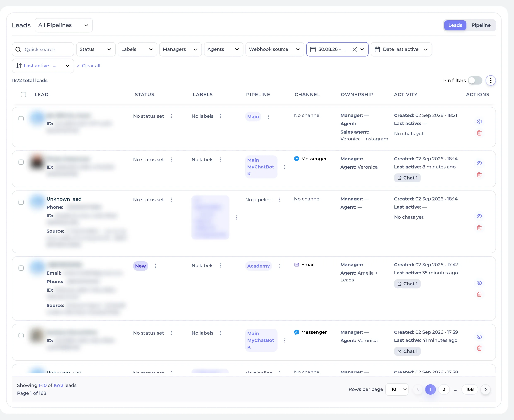514x420 pixels.
Task: Open labels options for Unknown lead with blurred labels
Action: 237,217
